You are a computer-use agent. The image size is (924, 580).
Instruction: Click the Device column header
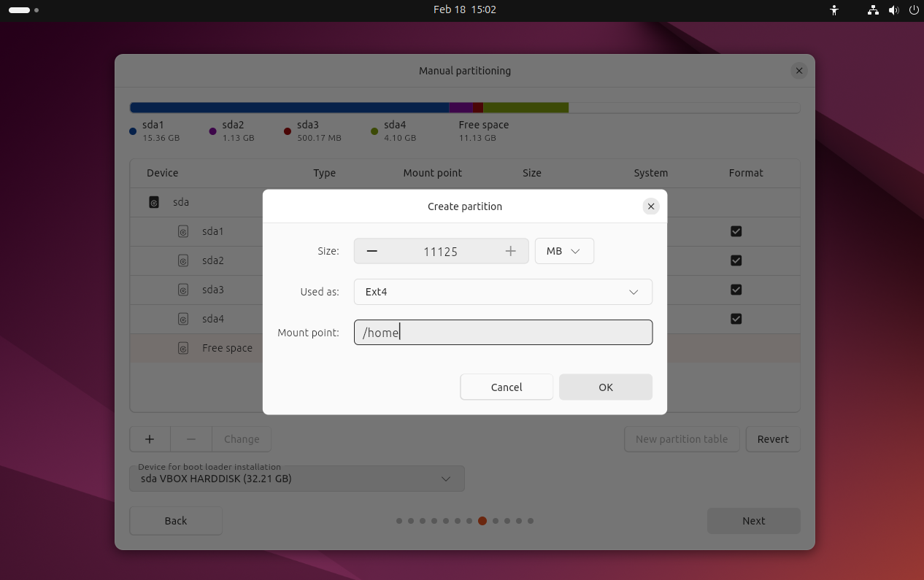click(162, 173)
